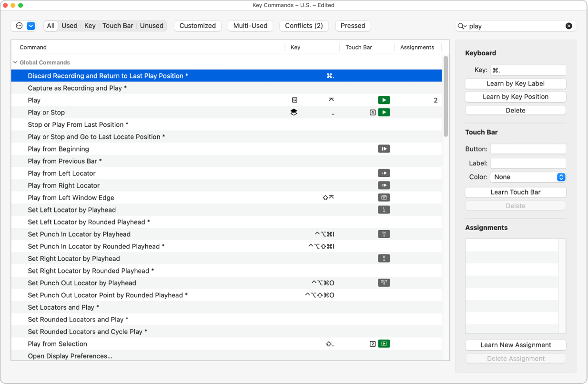Click Set Punch In Locator by Playhead Touch Bar icon
This screenshot has width=588, height=384.
384,234
